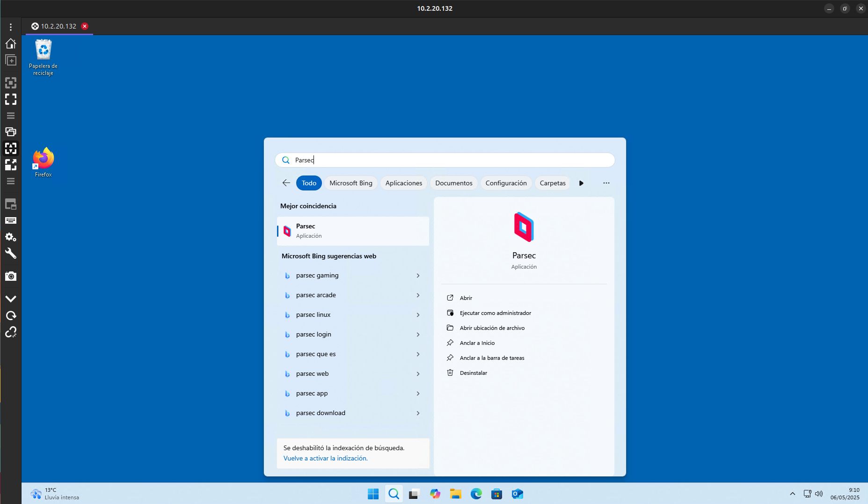Open Microsoft Edge from the taskbar
Image resolution: width=868 pixels, height=504 pixels.
[476, 494]
